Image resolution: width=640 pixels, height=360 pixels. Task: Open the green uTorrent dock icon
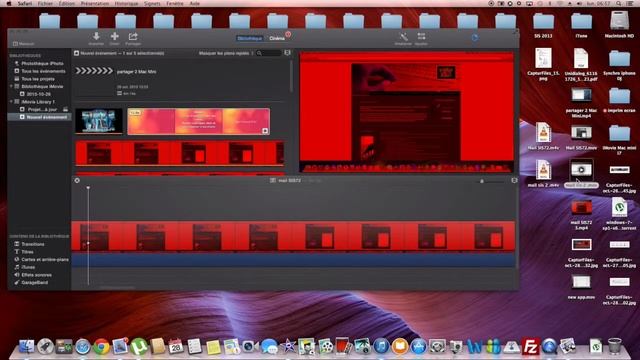139,347
